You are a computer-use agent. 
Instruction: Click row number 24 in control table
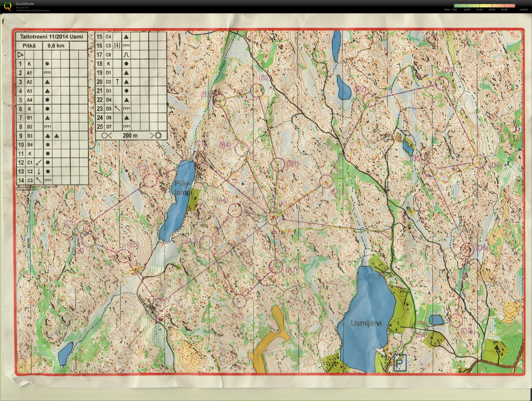[x=100, y=118]
